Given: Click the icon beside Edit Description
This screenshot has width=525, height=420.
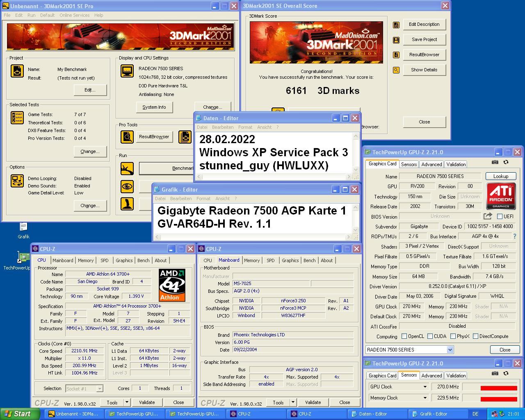Looking at the screenshot, I should (396, 25).
